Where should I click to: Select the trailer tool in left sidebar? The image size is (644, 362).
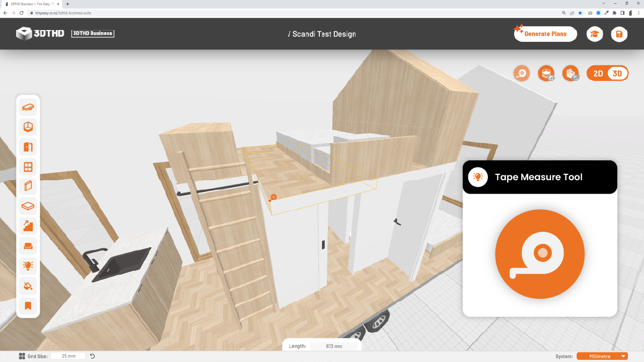(28, 107)
